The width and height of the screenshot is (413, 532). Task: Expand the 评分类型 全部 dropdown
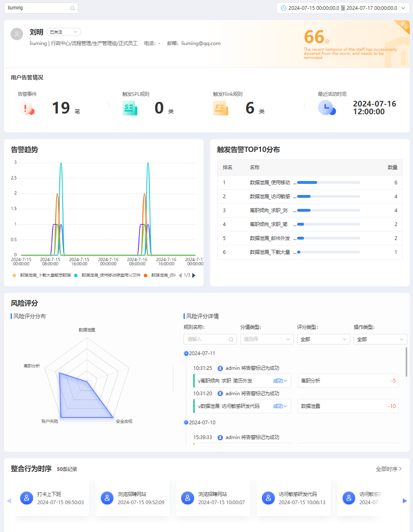(x=323, y=339)
